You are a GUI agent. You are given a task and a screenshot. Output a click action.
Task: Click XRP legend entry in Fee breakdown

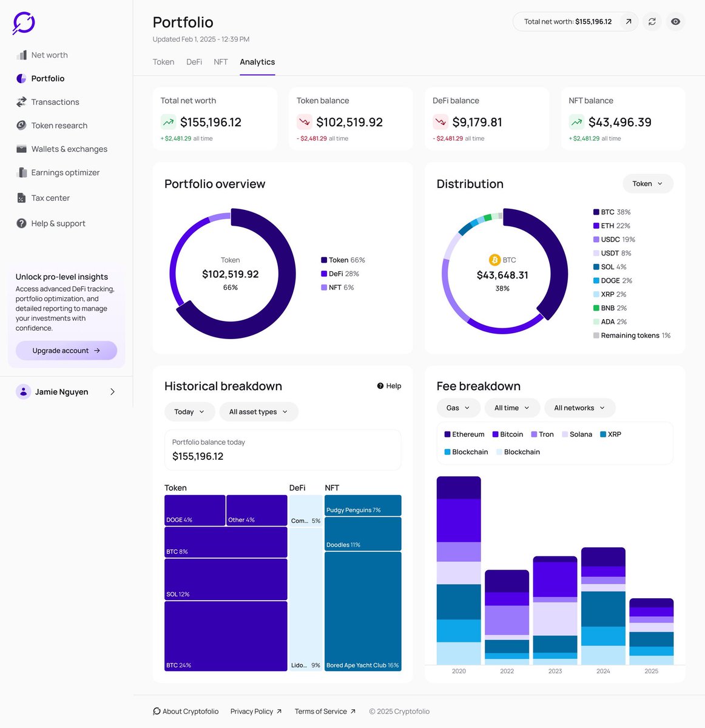[x=610, y=434]
